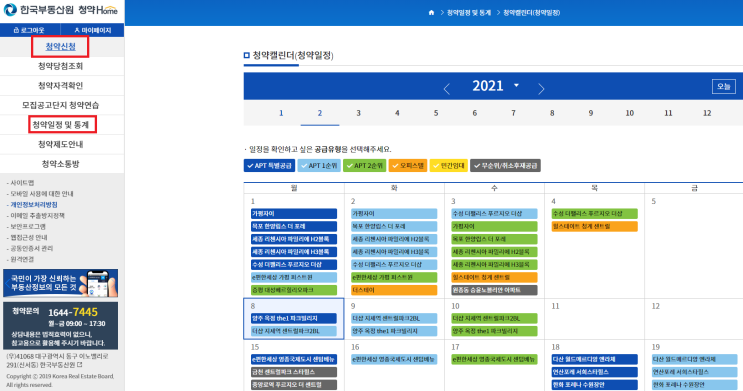743x391 pixels.
Task: Open the 청약당첨조회 menu
Action: [x=60, y=66]
